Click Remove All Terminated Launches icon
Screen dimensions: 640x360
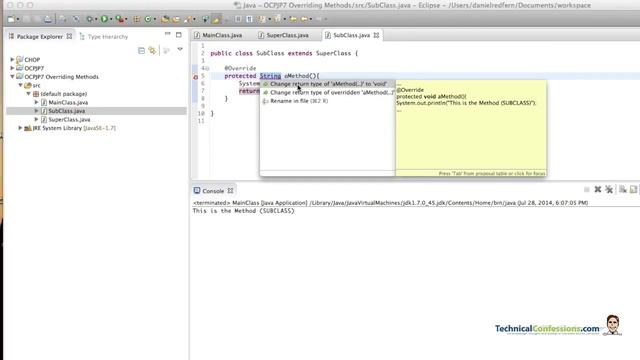click(609, 189)
